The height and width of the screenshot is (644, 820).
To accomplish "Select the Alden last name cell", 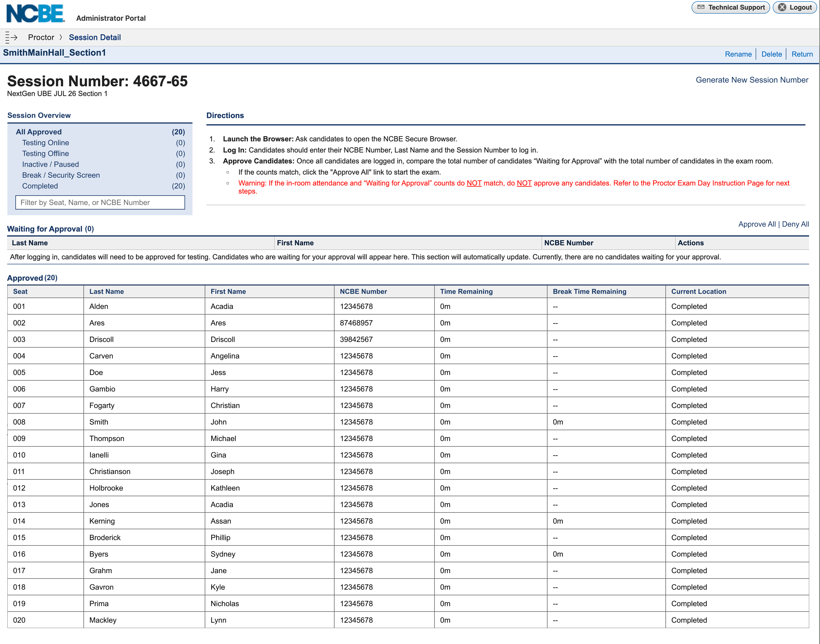I will [144, 307].
